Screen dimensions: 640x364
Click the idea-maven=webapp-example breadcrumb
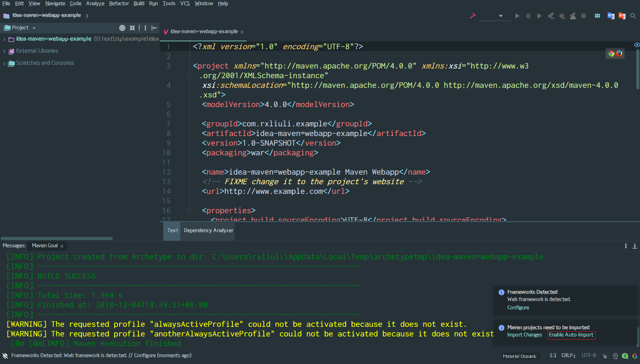47,15
